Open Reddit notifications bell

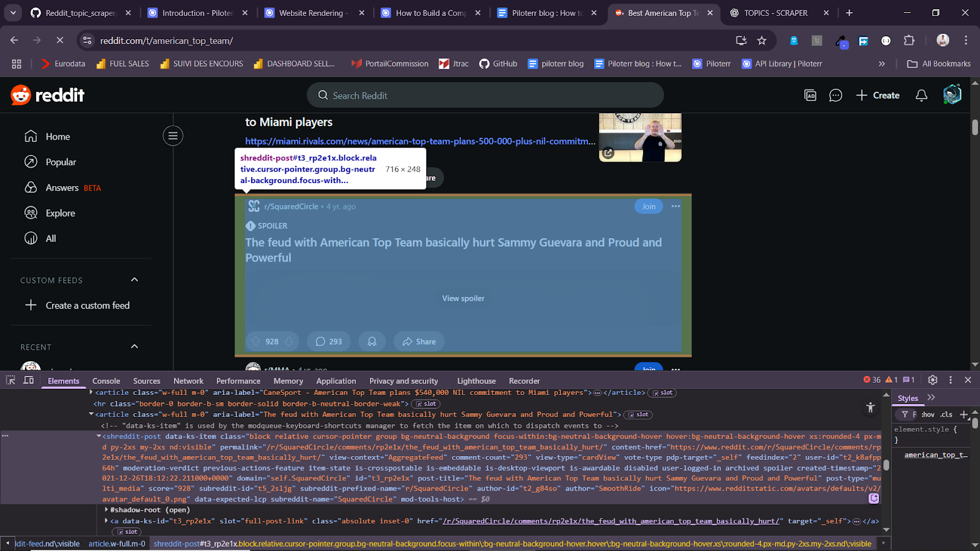pyautogui.click(x=921, y=96)
